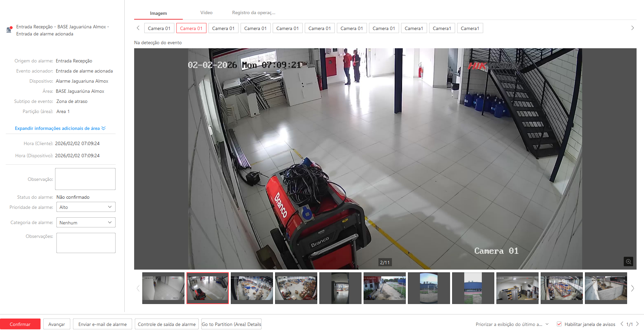Click the zoom magnifier icon on image
Image resolution: width=644 pixels, height=330 pixels.
pyautogui.click(x=628, y=262)
